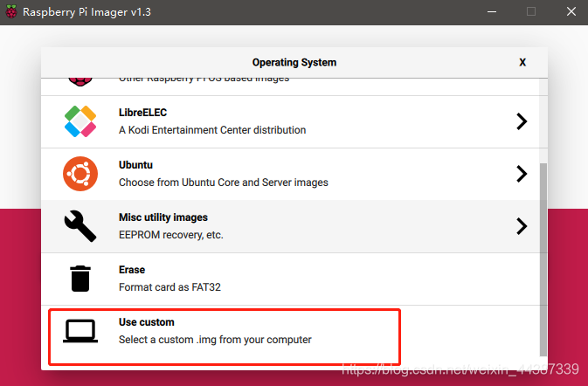Click the trash can Erase icon
The width and height of the screenshot is (588, 386).
coord(80,279)
